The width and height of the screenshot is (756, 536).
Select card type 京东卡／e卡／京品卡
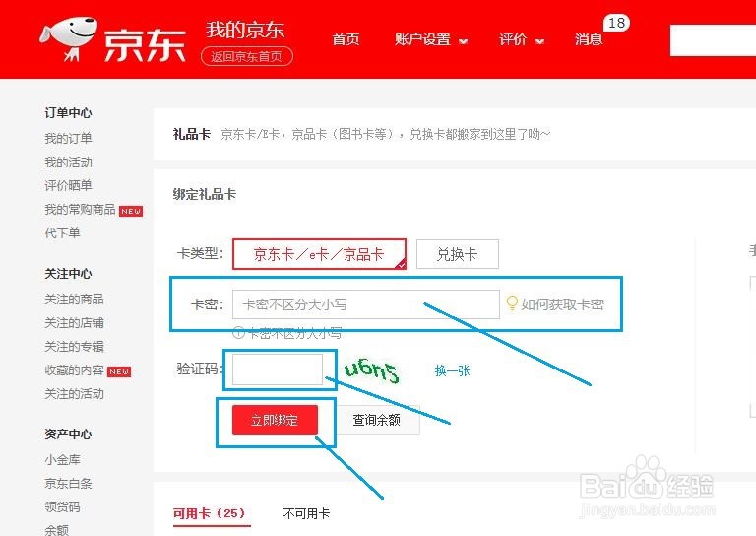[x=319, y=254]
